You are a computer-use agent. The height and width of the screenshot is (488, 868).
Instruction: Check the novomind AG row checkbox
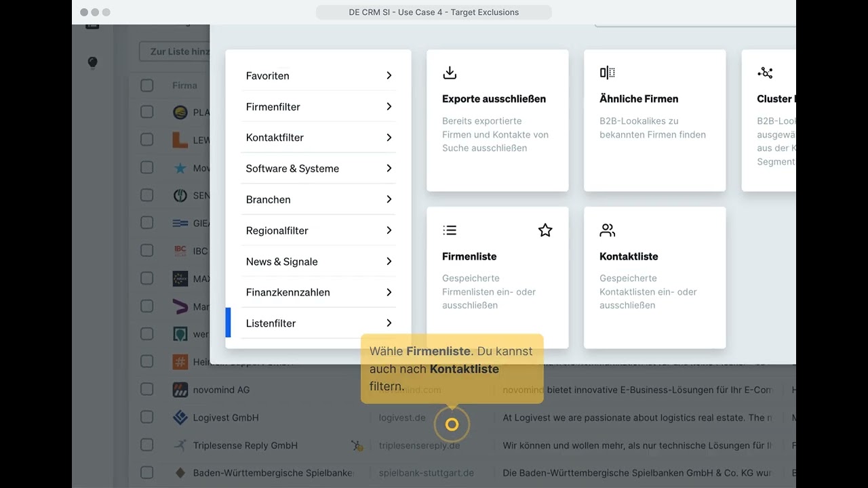[x=147, y=390]
